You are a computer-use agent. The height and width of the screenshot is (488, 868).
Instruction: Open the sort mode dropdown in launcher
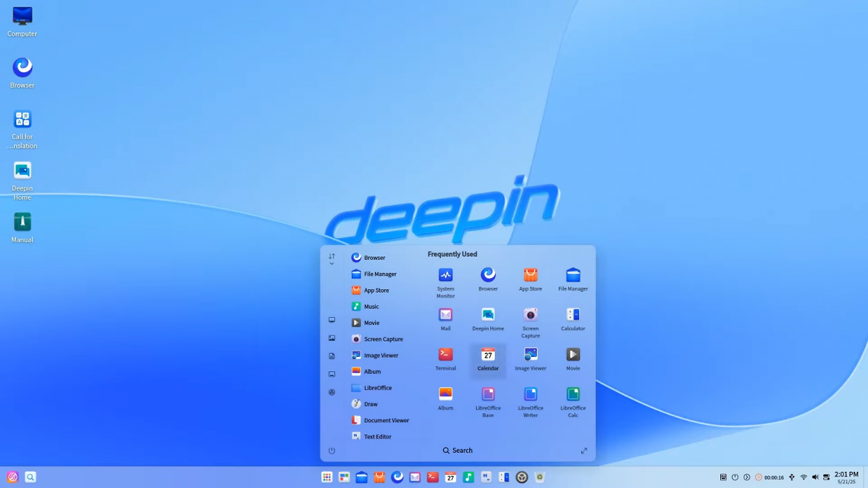(x=332, y=259)
